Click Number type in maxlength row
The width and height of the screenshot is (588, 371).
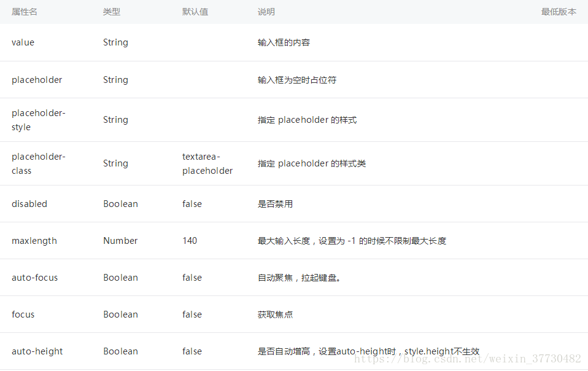[x=120, y=241]
